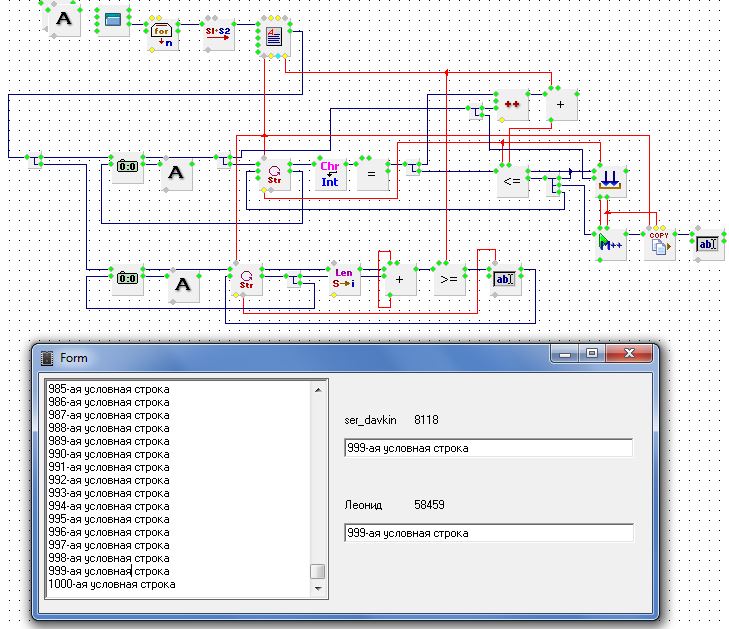Click the scrollbar thumb in the list
Screen dimensions: 729x629
click(317, 571)
